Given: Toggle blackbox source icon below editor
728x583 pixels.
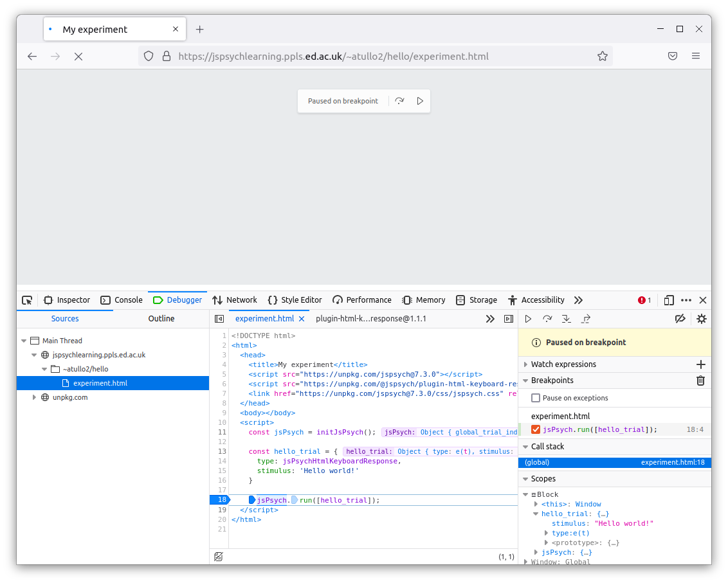Looking at the screenshot, I should point(219,557).
